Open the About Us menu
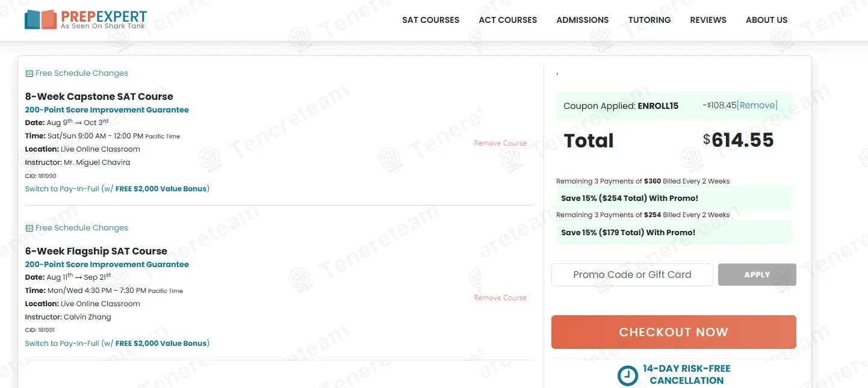868x388 pixels. (766, 20)
